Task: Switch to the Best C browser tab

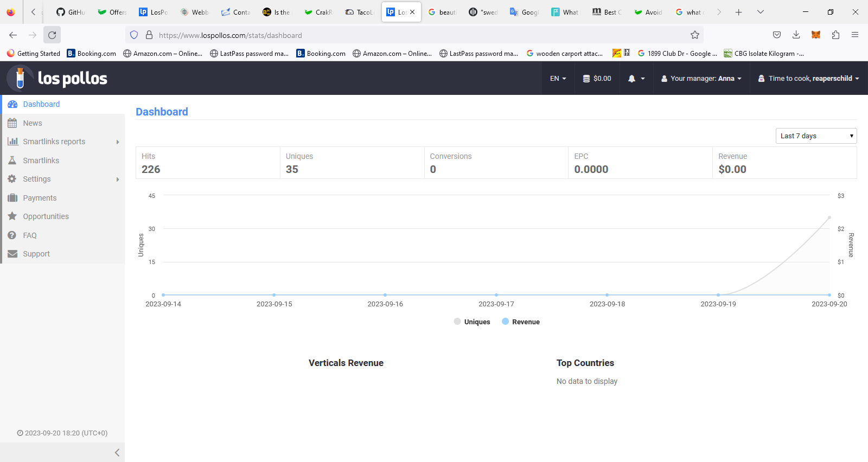Action: [607, 12]
